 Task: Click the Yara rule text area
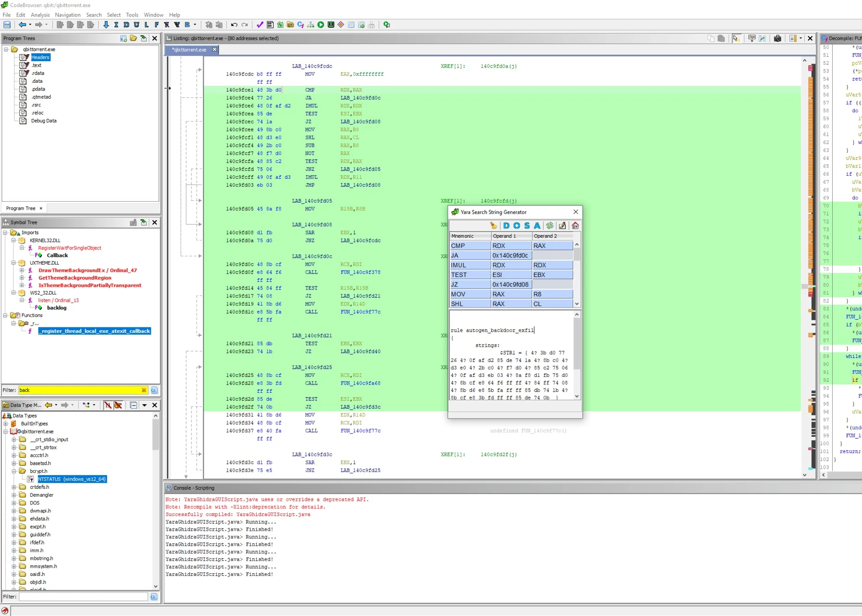click(x=511, y=355)
